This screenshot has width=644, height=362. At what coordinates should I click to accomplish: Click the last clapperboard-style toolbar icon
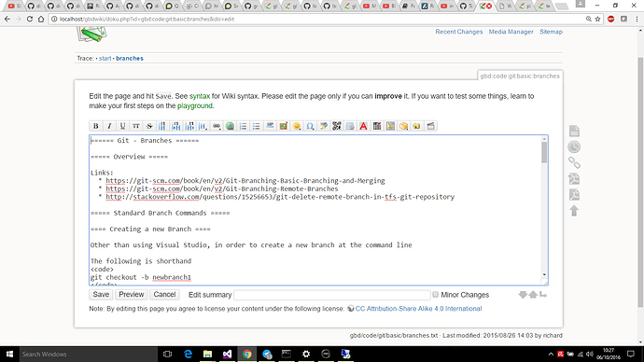[x=430, y=126]
